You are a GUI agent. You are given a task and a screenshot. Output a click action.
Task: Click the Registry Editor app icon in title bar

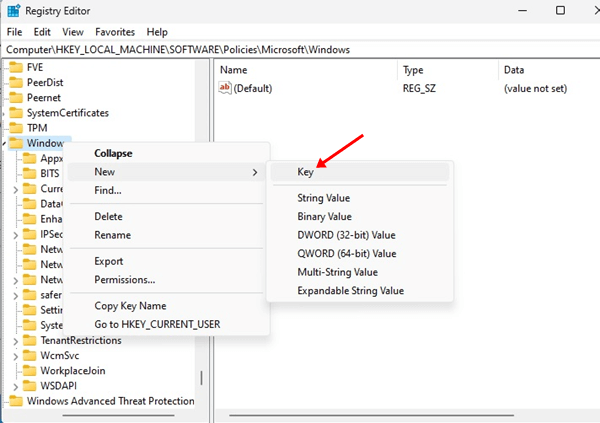click(x=14, y=11)
